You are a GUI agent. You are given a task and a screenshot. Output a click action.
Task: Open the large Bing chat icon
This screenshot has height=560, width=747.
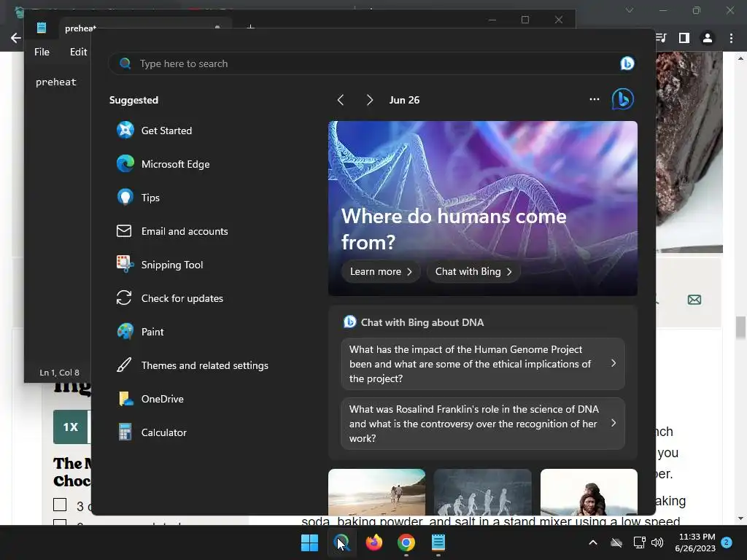tap(623, 99)
